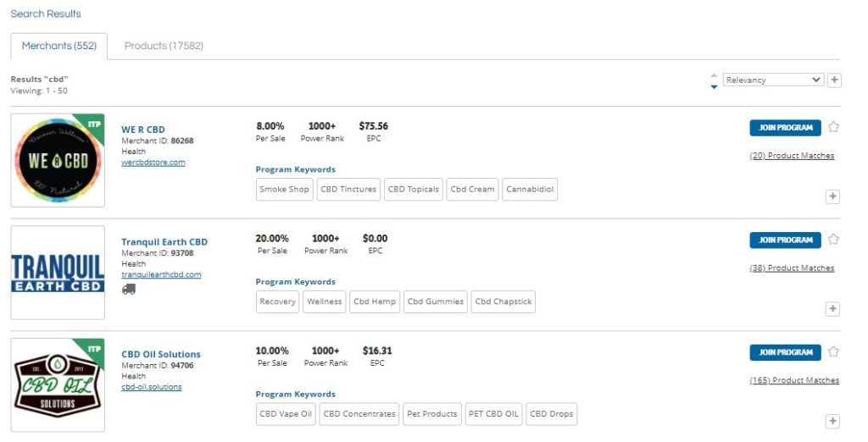Join the WE R CBD program

pyautogui.click(x=785, y=128)
